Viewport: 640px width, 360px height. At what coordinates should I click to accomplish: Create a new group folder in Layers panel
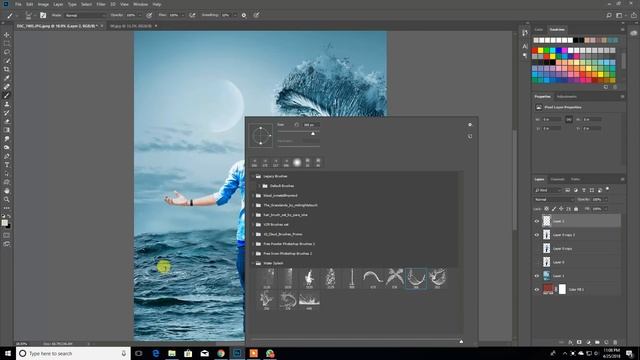(597, 342)
